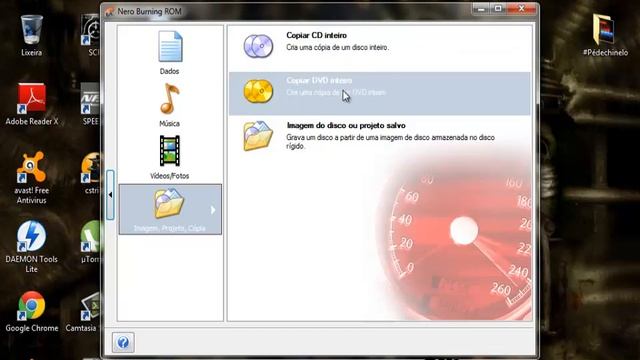Choose Copiar DVD inteiro gold disc icon
This screenshot has width=640, height=360.
[258, 91]
